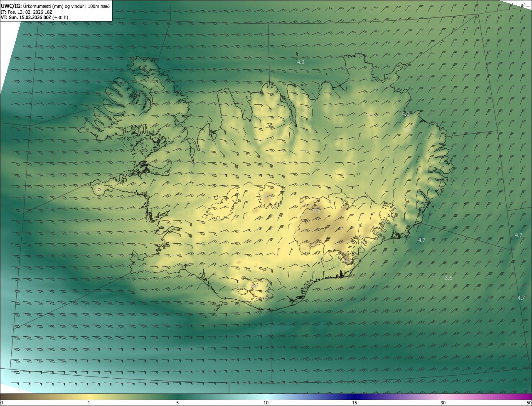
Task: Click the colorbar tick label '15'
Action: pyautogui.click(x=355, y=403)
